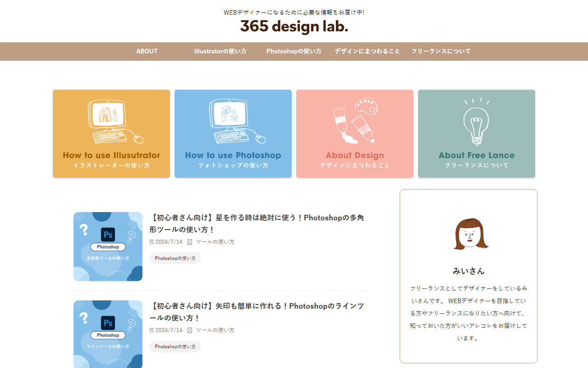588x368 pixels.
Task: Select the Photoshopの使い方 tag under polygon article
Action: [175, 259]
